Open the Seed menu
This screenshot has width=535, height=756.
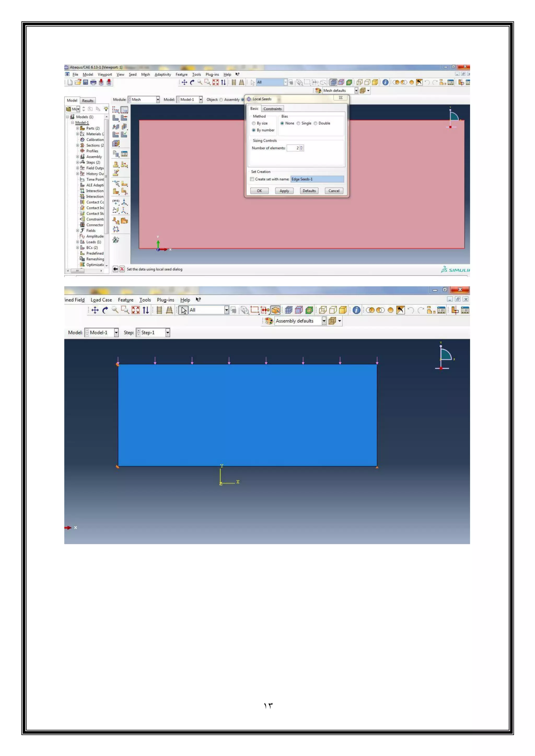pos(132,74)
